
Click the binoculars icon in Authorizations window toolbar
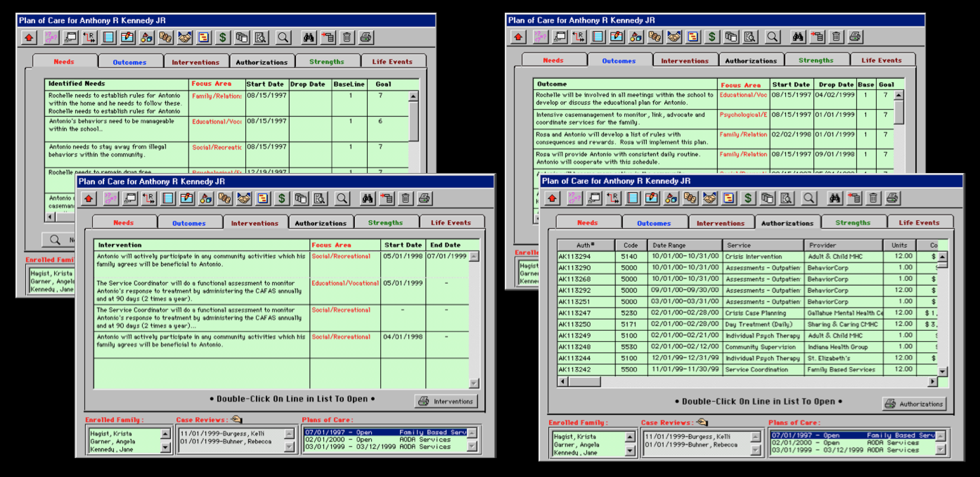[835, 198]
